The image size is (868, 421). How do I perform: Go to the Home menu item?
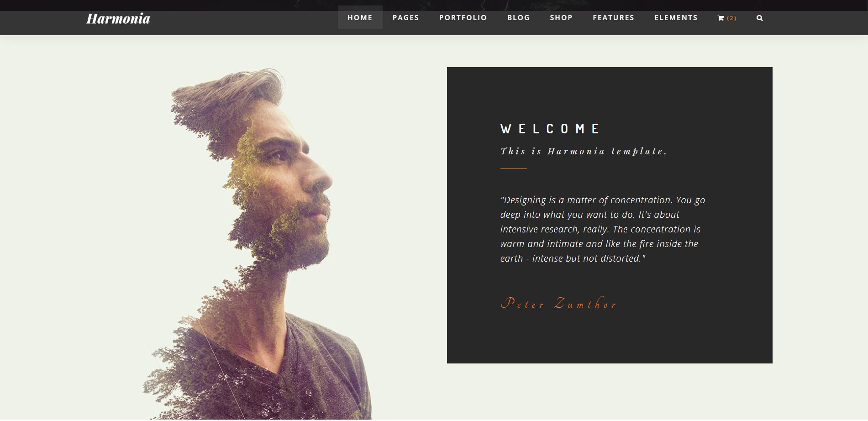[360, 17]
